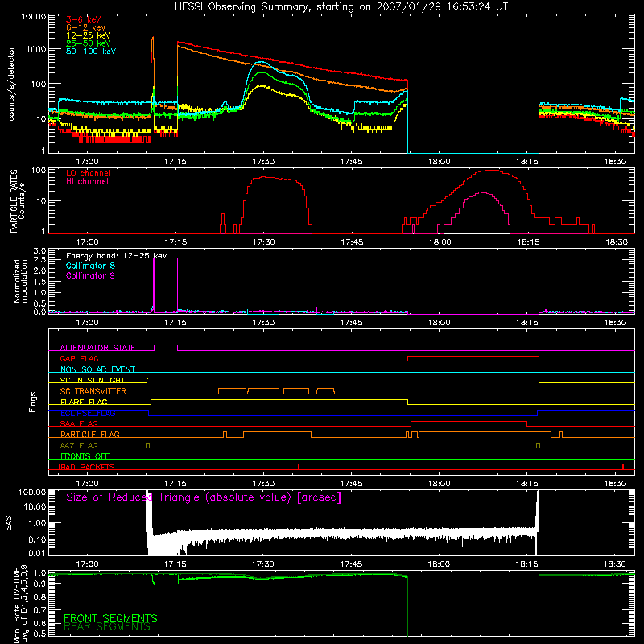Select the 6-12 keV legend label
The height and width of the screenshot is (644, 644).
tap(85, 27)
